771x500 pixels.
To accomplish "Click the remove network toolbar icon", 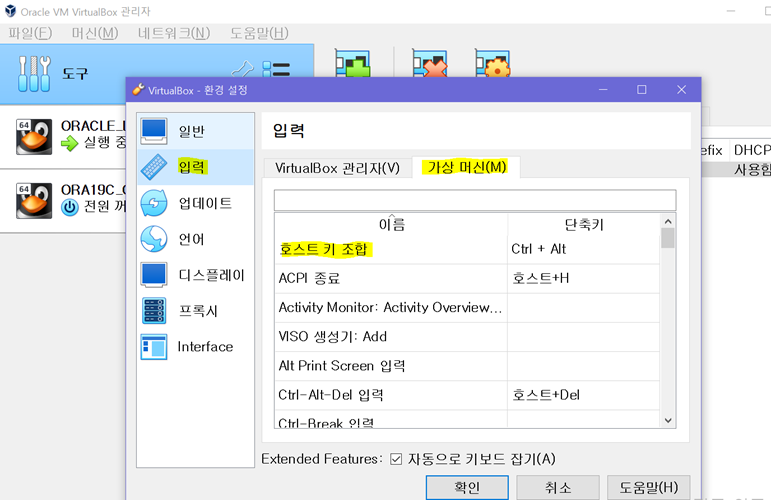I will click(430, 63).
